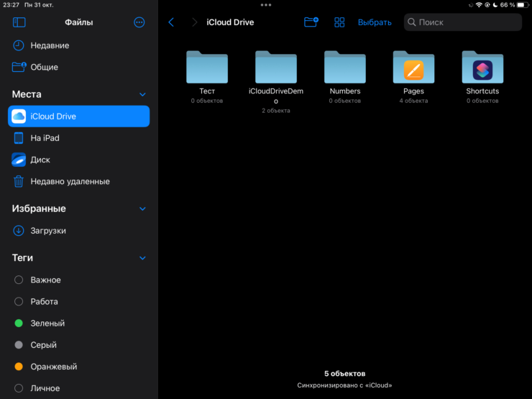Open the more options ellipsis menu
This screenshot has width=532, height=399.
coord(139,22)
